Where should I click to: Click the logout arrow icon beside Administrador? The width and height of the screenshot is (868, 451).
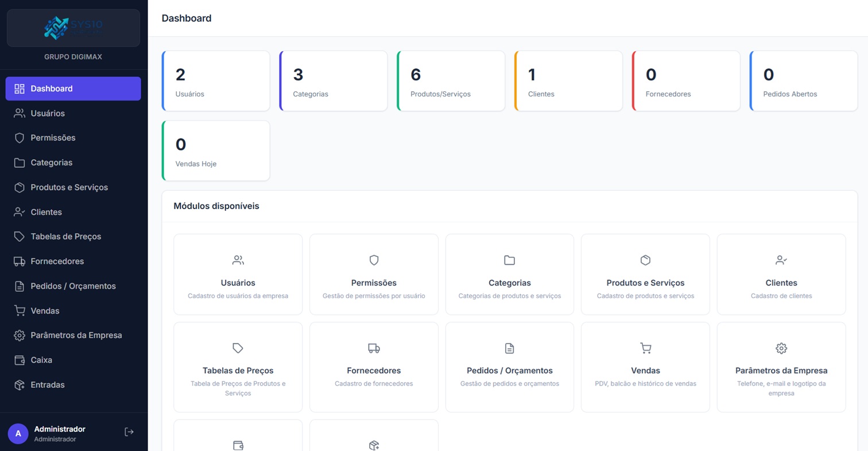[x=129, y=432]
